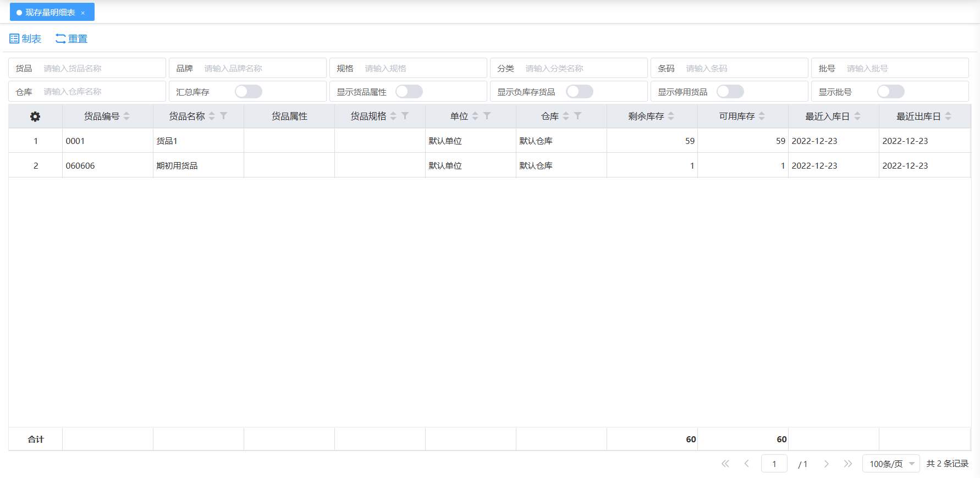Click the filter icon on 仓库 column
This screenshot has height=478, width=980.
578,116
